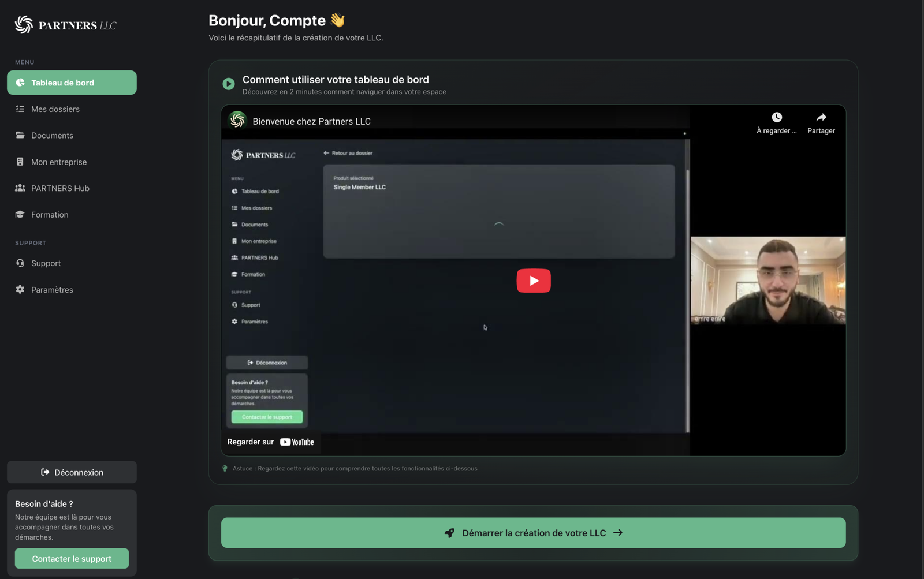Click the À regarder plus tard clock icon

click(x=776, y=118)
